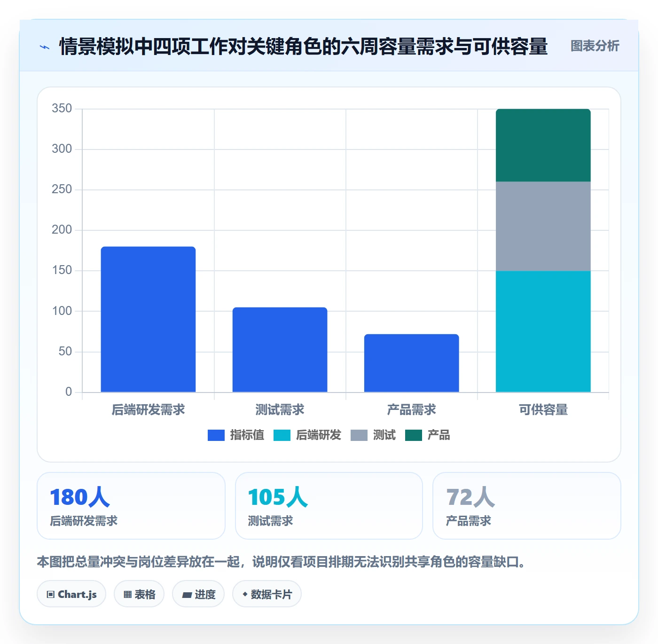Viewport: 658px width, 644px height.
Task: Click the gray segment of the 可供容量 bar
Action: (543, 226)
